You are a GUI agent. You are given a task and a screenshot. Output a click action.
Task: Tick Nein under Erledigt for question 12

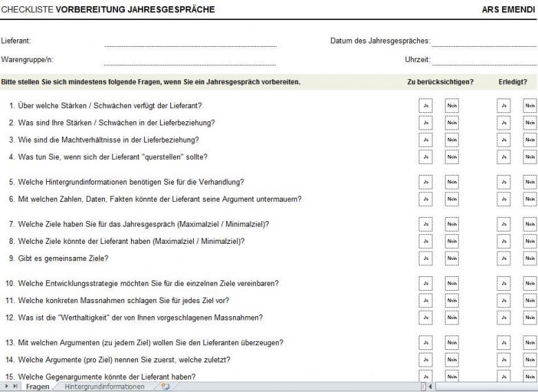pyautogui.click(x=530, y=318)
